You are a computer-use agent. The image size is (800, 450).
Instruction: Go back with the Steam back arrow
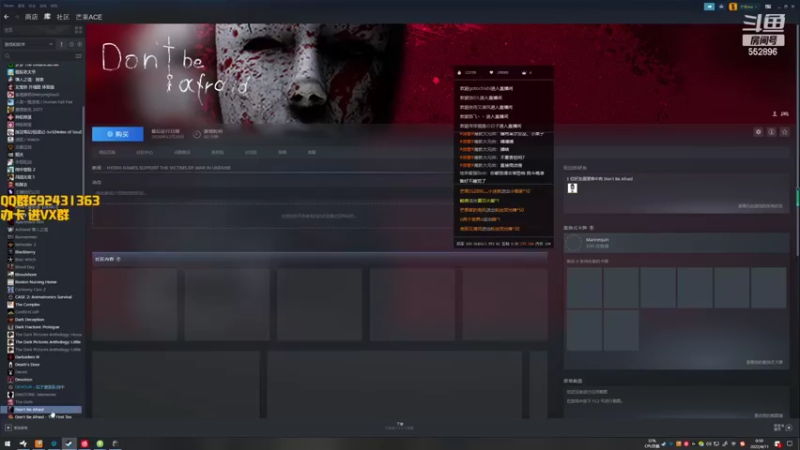(7, 17)
